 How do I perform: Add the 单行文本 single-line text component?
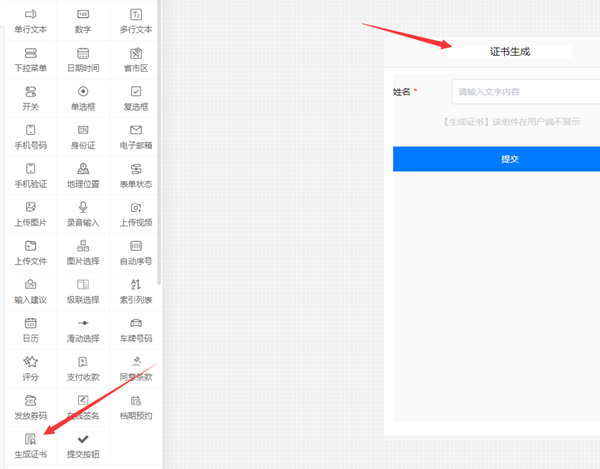point(31,21)
